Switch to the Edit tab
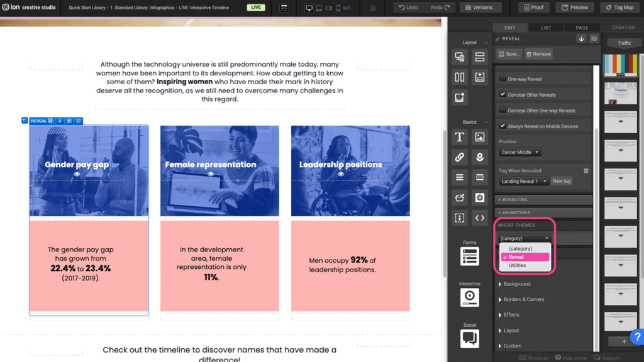Image resolution: width=644 pixels, height=362 pixels. [510, 28]
